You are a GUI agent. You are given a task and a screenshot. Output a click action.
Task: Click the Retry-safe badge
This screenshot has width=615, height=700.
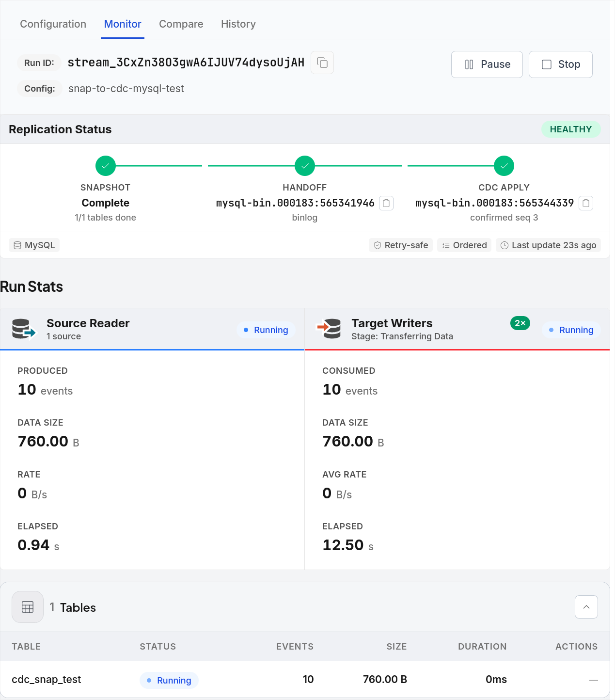click(x=401, y=245)
